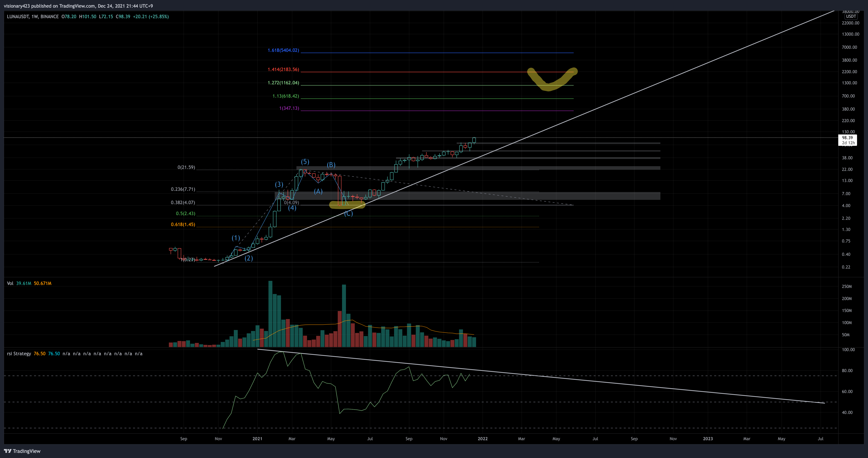Select the corrective wave (C) label
The height and width of the screenshot is (458, 868).
coord(348,213)
